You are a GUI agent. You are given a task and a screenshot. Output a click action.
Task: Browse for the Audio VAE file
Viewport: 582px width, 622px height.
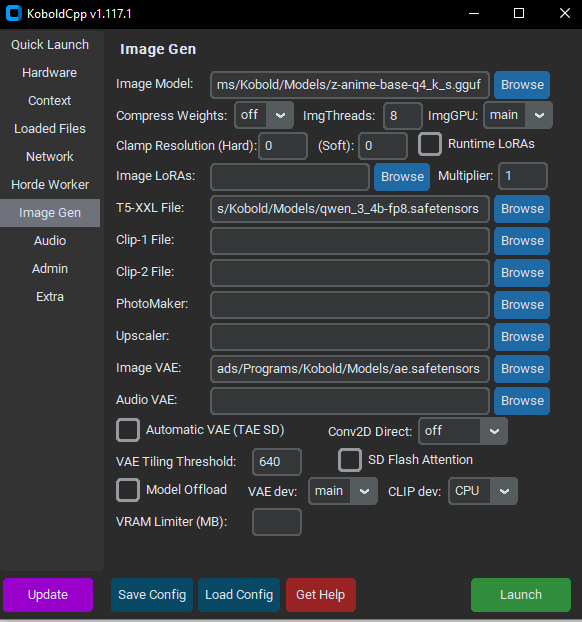click(x=522, y=401)
